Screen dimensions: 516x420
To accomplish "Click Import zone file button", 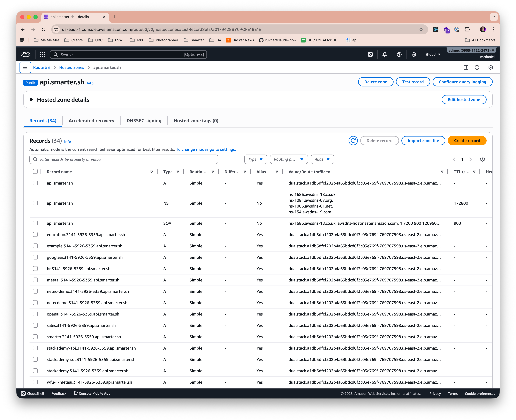I will [x=423, y=141].
